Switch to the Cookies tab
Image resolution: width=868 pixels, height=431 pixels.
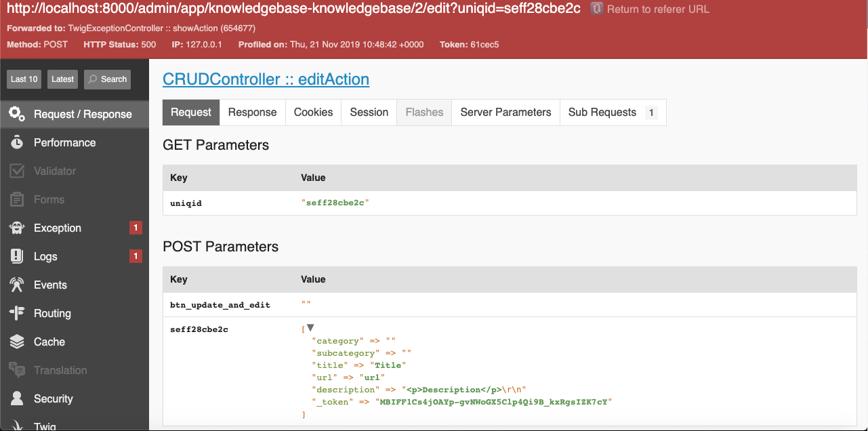click(313, 112)
